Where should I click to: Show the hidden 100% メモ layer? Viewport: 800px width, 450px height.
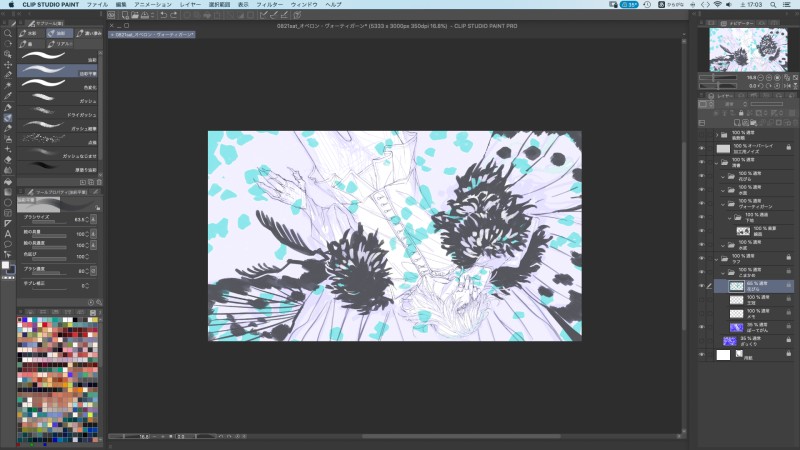pyautogui.click(x=702, y=313)
